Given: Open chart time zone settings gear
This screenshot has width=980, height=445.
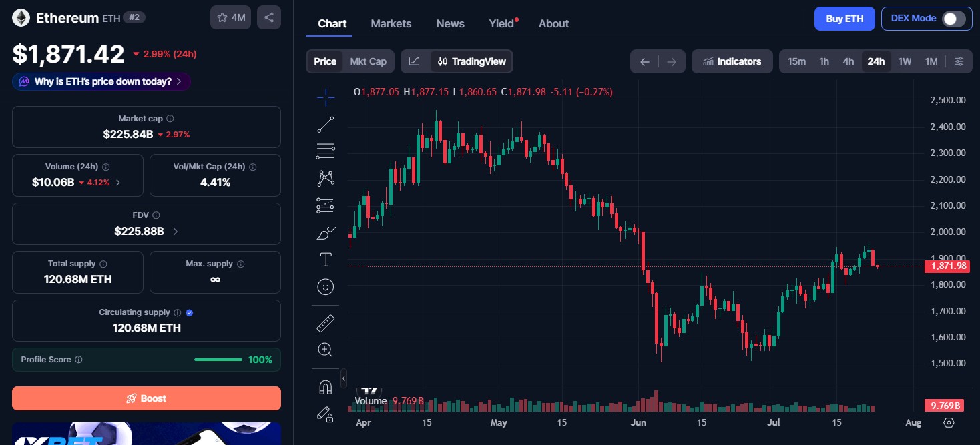Looking at the screenshot, I should click(949, 422).
